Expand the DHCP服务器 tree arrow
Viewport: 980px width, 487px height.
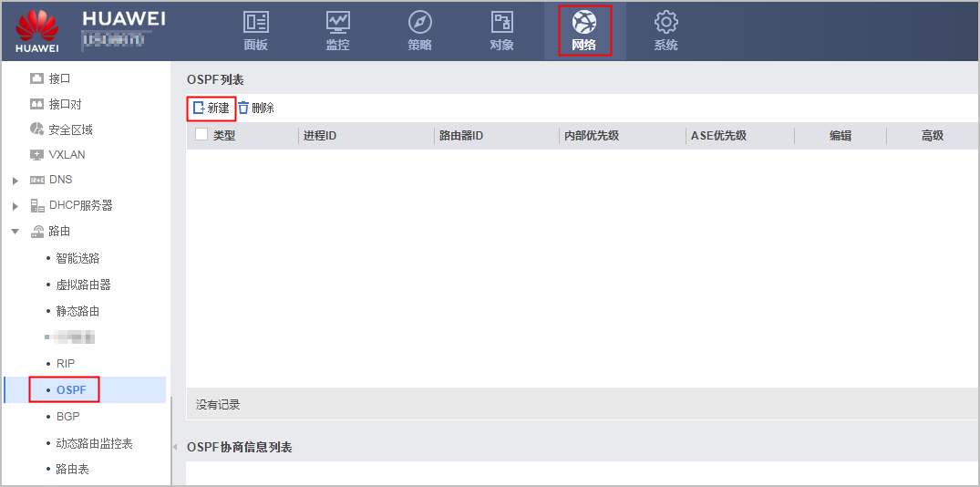[15, 206]
